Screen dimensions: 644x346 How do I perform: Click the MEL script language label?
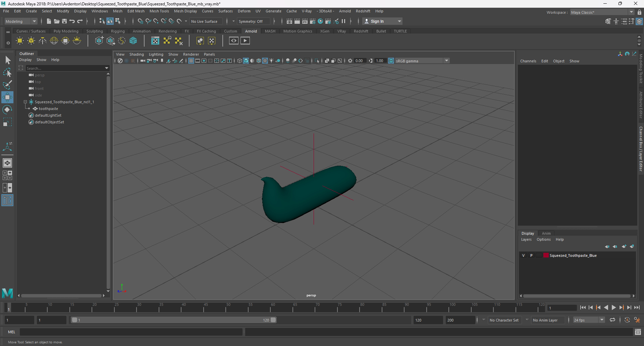(12, 332)
